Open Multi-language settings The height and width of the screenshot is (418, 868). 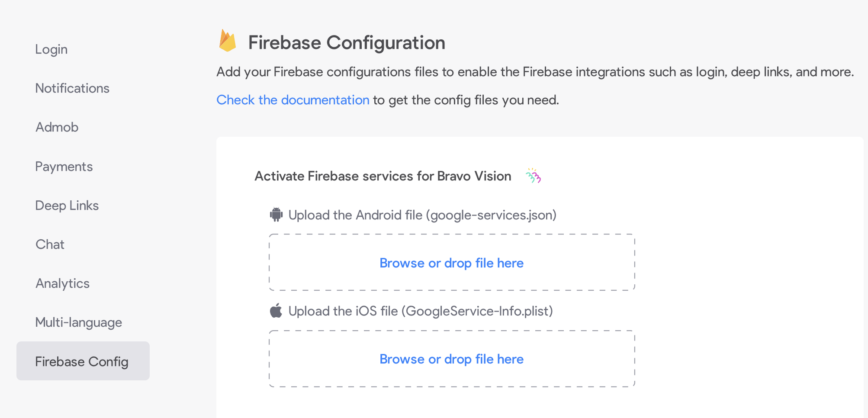coord(78,322)
